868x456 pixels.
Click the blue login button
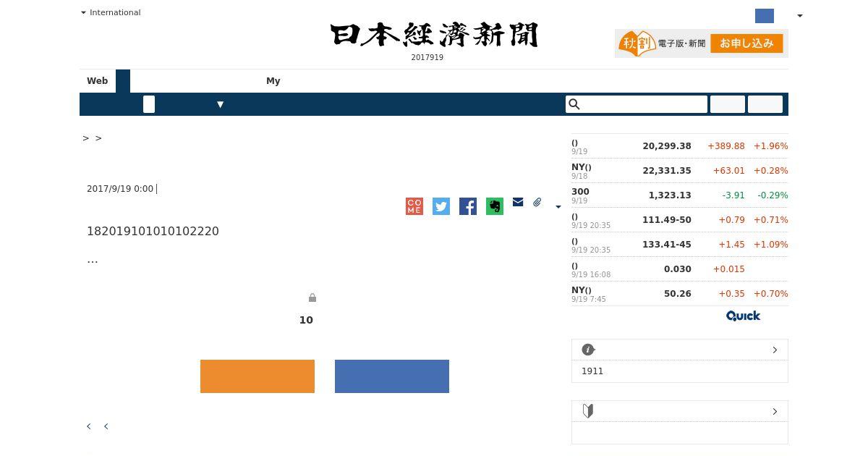click(392, 376)
